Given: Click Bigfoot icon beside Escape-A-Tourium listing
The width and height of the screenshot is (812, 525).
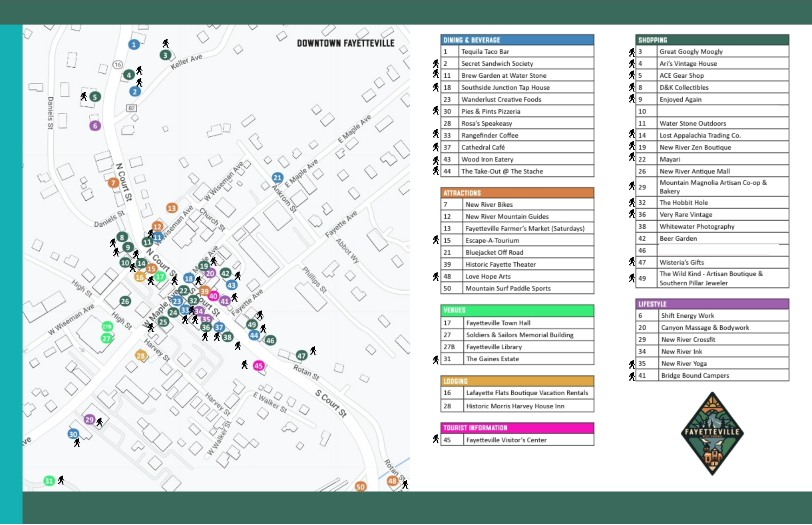Looking at the screenshot, I should point(435,240).
